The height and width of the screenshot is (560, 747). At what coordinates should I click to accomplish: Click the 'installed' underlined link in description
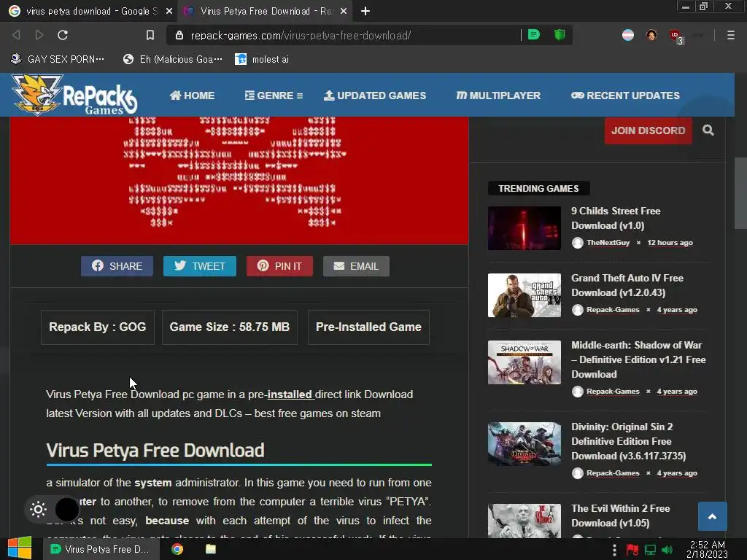click(290, 394)
